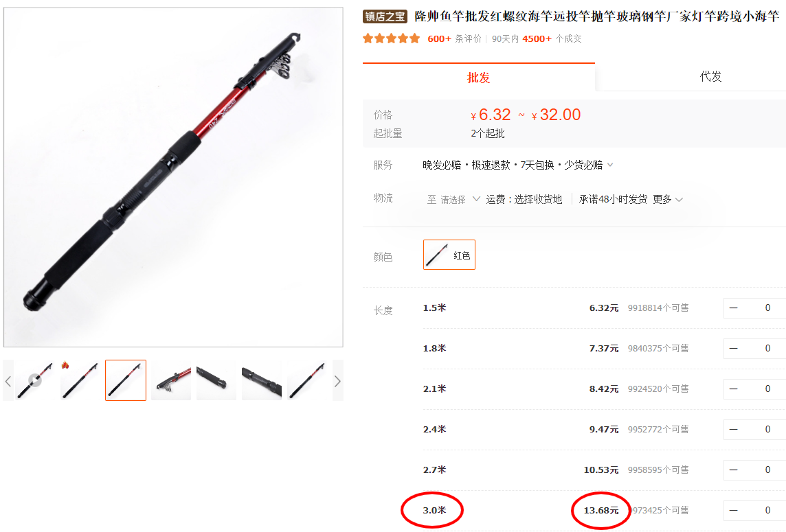Decrease quantity for the 2.4米 length
The image size is (786, 532).
pos(733,429)
